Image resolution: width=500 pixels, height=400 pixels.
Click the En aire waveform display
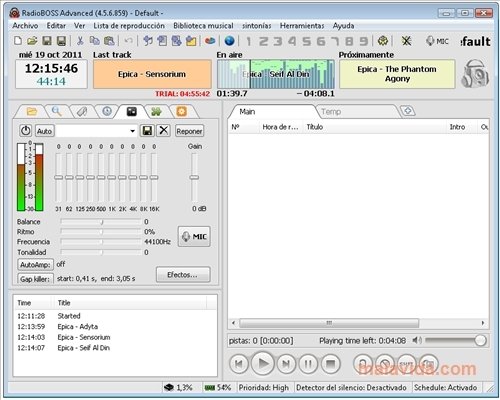click(276, 74)
